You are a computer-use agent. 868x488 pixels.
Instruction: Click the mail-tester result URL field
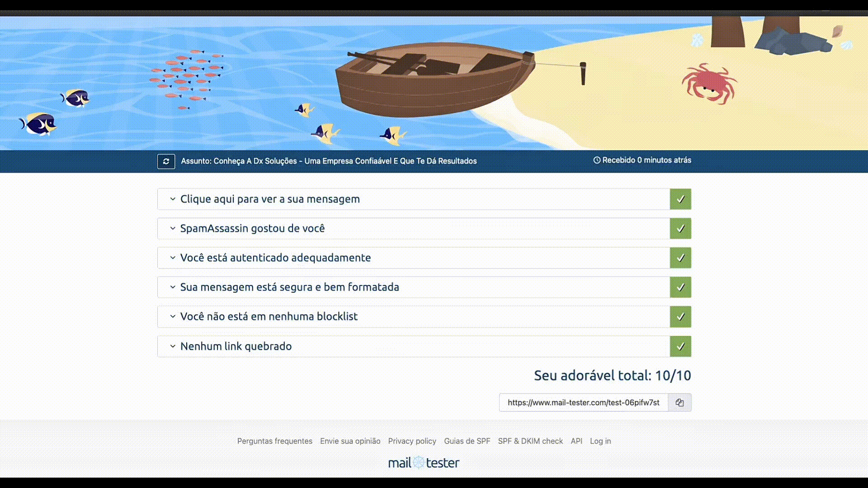pos(583,403)
